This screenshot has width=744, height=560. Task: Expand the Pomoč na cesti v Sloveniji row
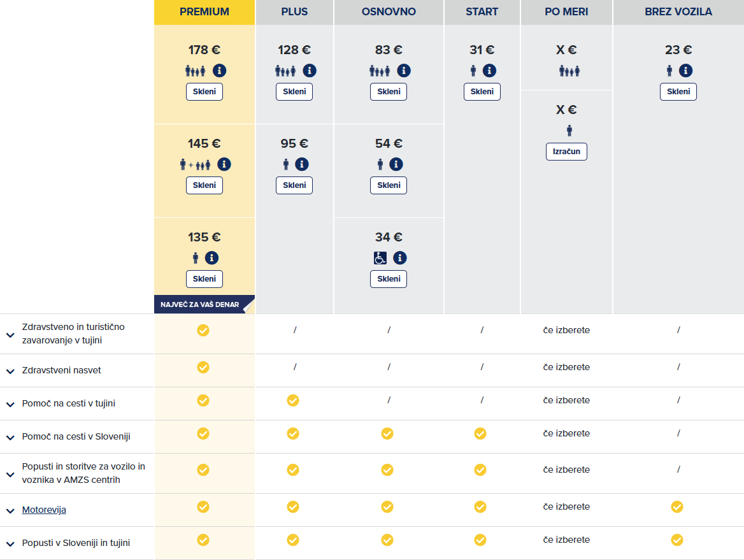pos(10,438)
